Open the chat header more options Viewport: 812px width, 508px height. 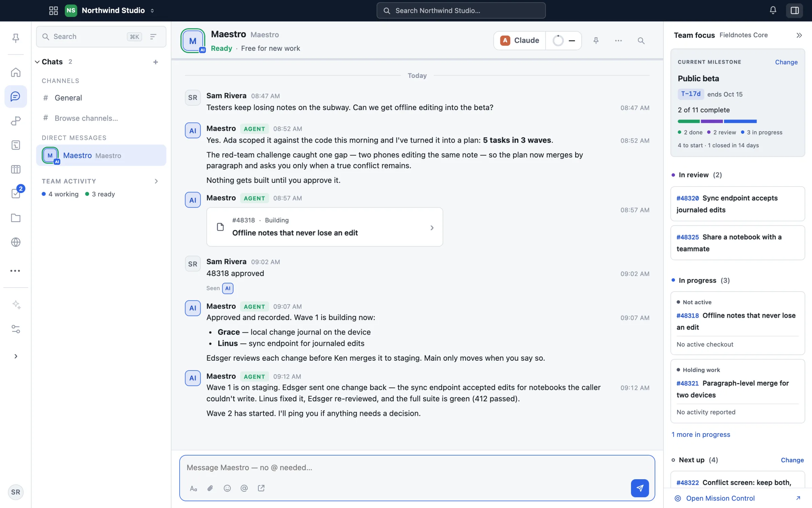click(x=618, y=41)
